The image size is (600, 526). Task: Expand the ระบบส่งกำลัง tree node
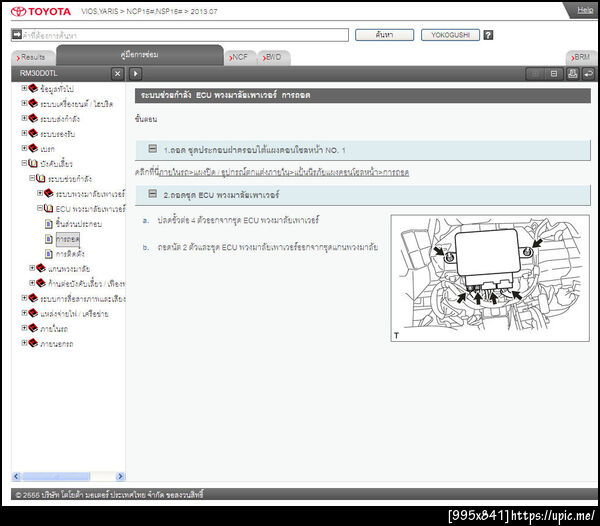(24, 118)
